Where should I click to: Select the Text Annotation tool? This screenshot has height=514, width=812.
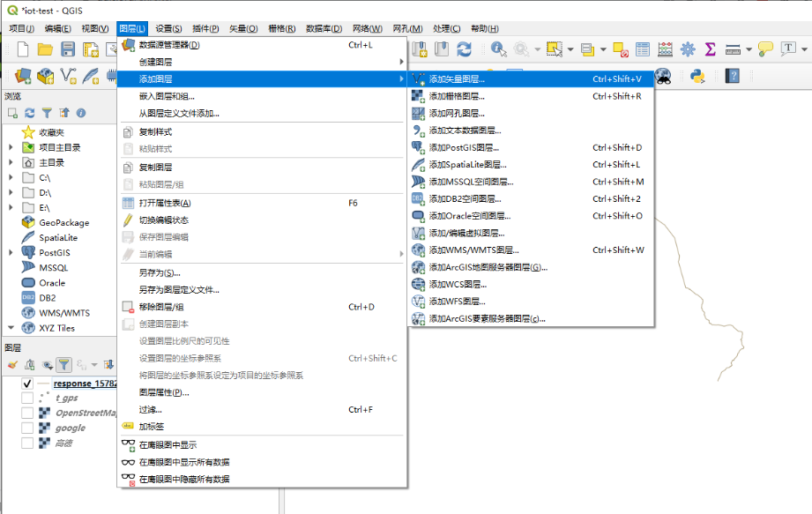tap(788, 49)
